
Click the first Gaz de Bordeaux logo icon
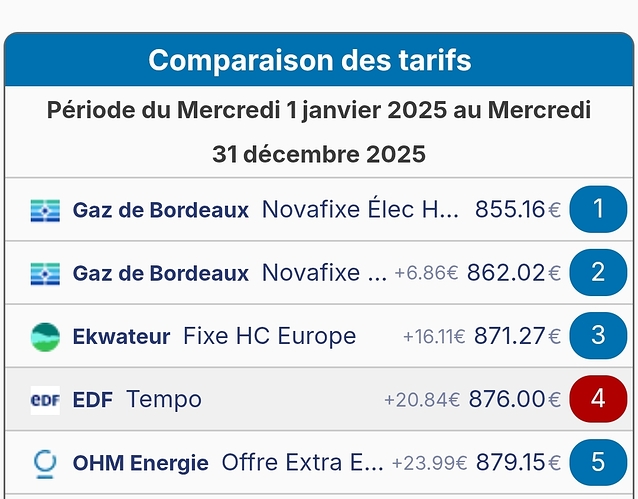click(45, 210)
